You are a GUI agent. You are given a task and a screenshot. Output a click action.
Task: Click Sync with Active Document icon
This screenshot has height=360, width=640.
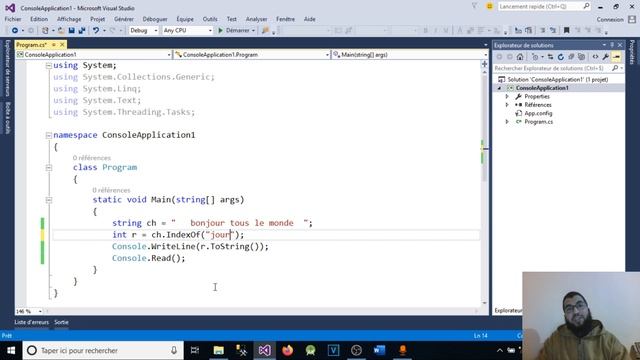(550, 57)
